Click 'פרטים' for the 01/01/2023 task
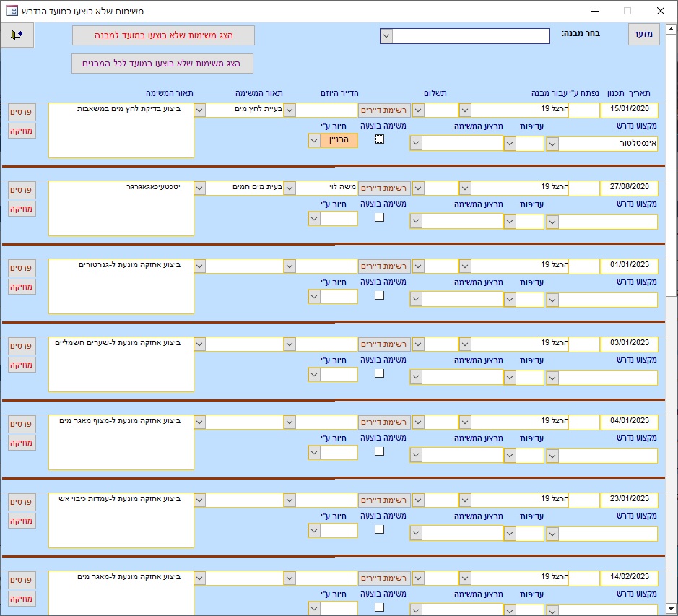Screen dimensions: 678x616 click(22, 268)
